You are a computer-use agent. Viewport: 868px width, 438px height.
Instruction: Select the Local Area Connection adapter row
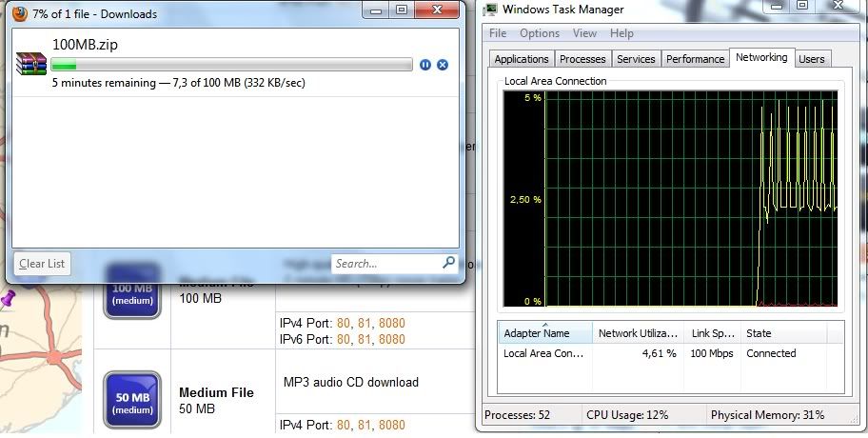point(670,353)
